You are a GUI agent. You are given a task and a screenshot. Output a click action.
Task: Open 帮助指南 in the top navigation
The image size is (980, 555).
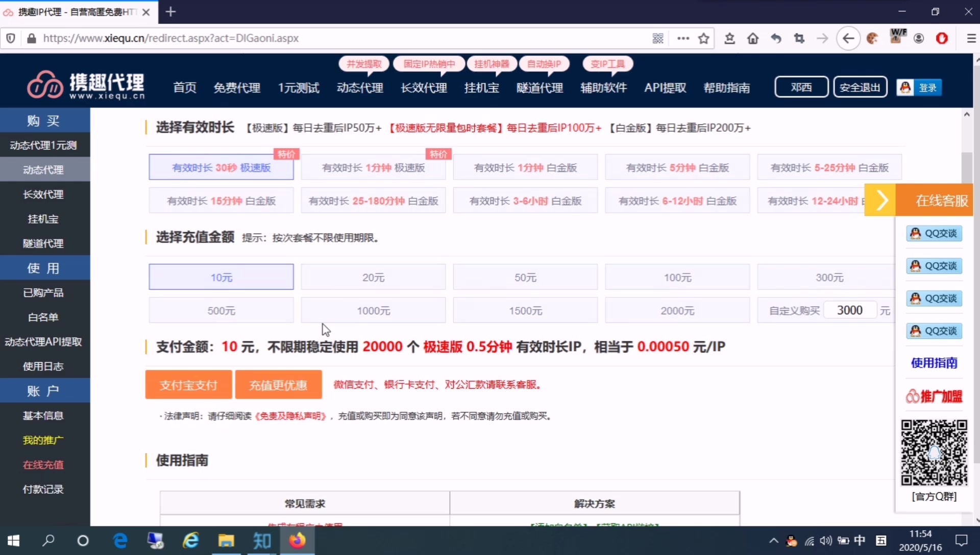[x=726, y=88]
